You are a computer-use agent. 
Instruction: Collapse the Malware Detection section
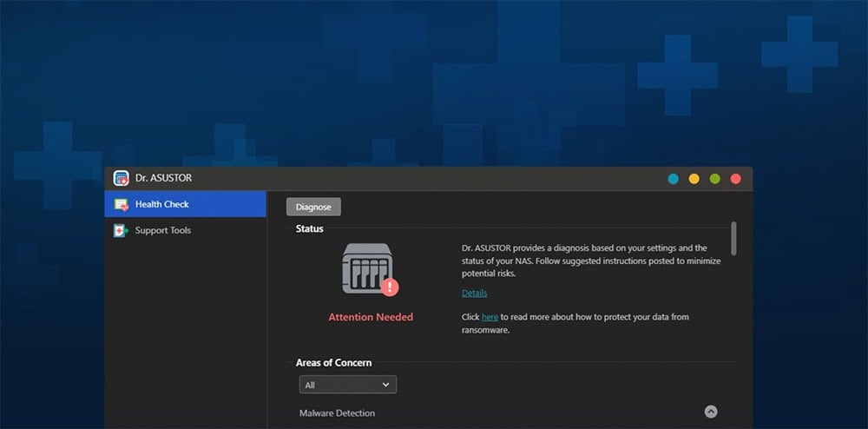coord(711,412)
